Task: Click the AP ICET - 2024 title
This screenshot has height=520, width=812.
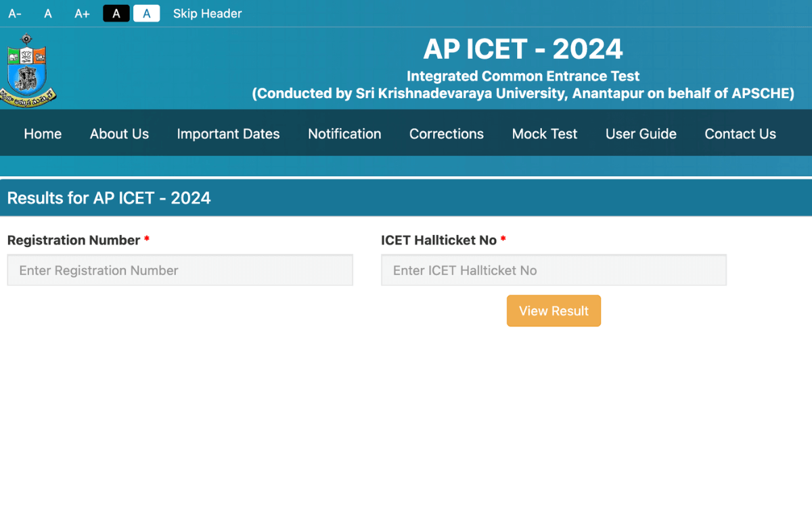Action: click(523, 49)
